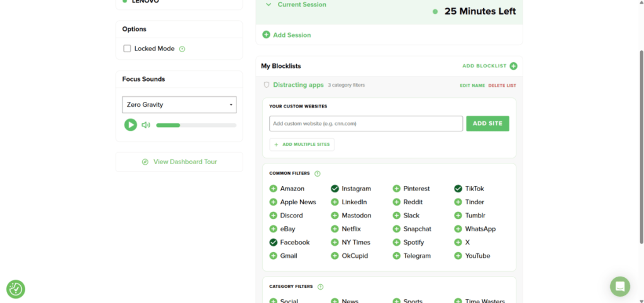Open the Zero Gravity sound dropdown
Image resolution: width=644 pixels, height=303 pixels.
(179, 105)
